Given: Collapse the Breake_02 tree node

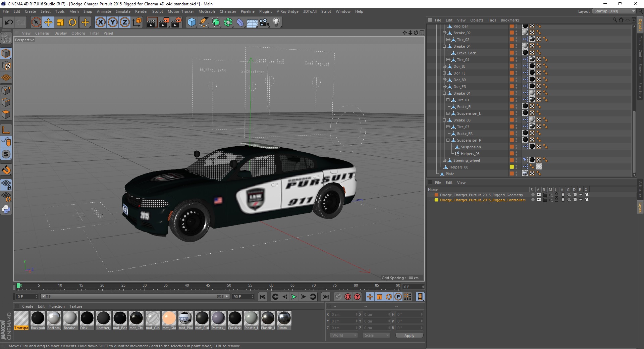Looking at the screenshot, I should [444, 33].
